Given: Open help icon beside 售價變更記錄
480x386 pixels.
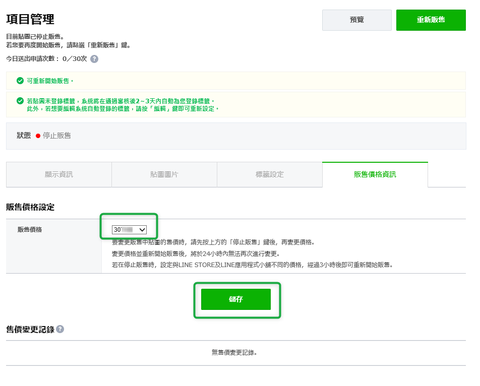Looking at the screenshot, I should point(60,329).
